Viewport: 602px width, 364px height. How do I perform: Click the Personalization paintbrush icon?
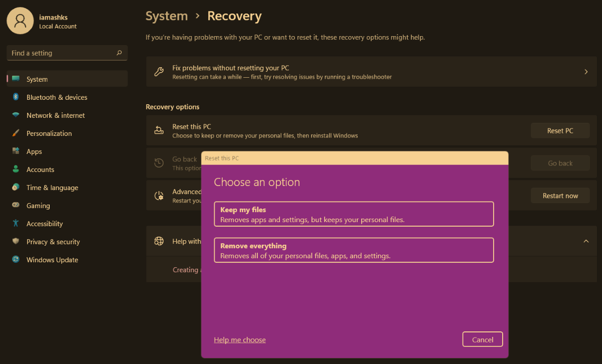[16, 133]
